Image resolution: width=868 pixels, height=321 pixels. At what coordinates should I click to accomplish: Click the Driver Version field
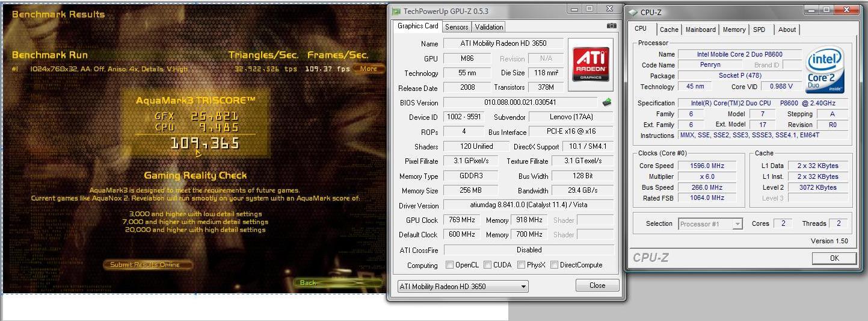coord(529,205)
